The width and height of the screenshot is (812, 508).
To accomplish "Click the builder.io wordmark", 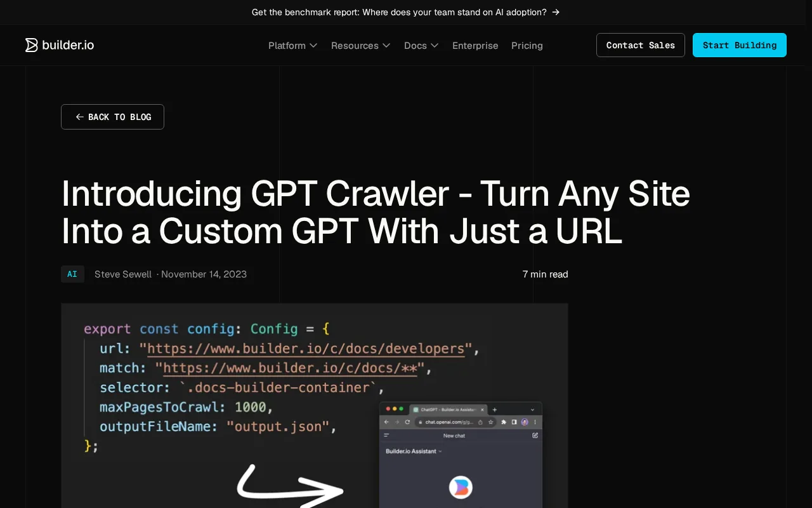I will [68, 45].
